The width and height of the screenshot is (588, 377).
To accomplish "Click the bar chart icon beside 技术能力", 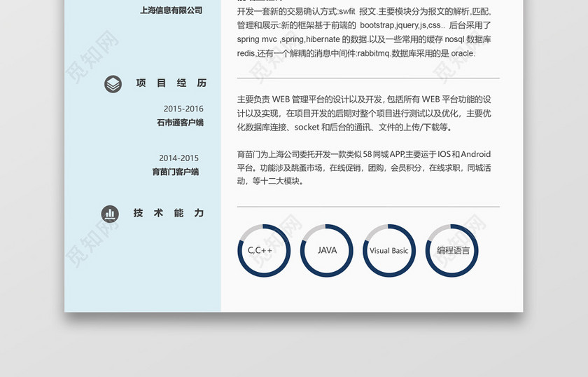I will click(x=110, y=214).
